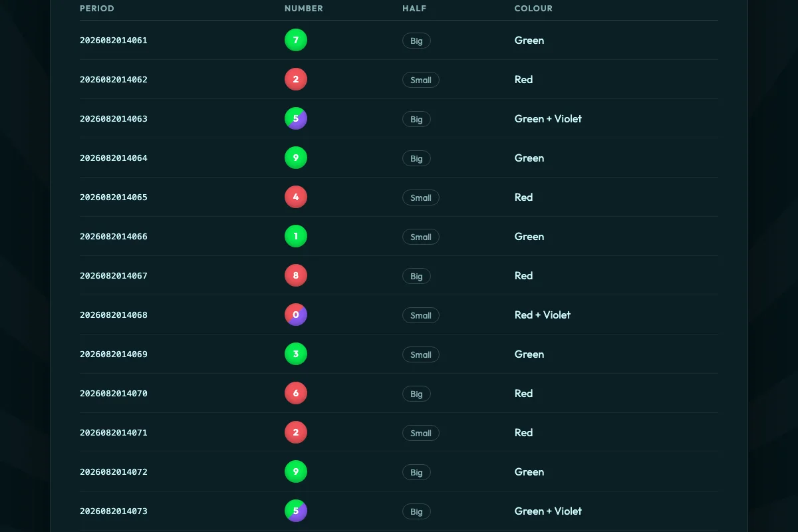
Task: Click the green-violet 5 ball in row 2026082014073
Action: click(296, 511)
